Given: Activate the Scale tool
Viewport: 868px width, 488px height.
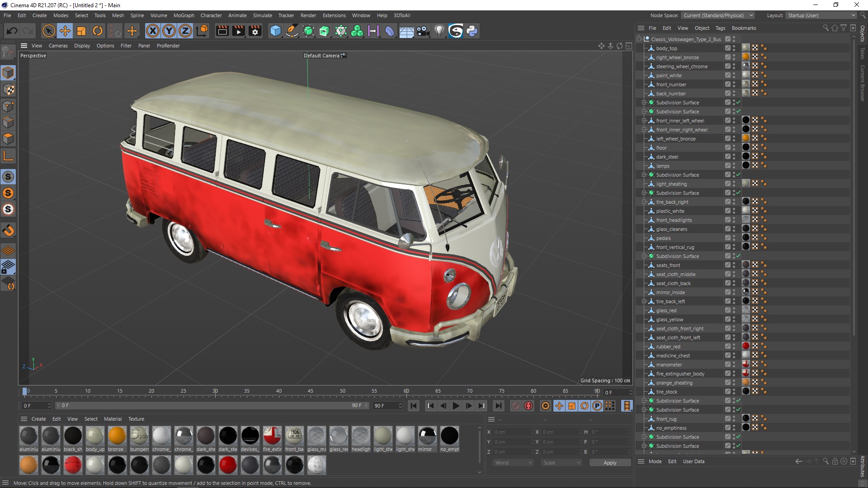Looking at the screenshot, I should (81, 31).
